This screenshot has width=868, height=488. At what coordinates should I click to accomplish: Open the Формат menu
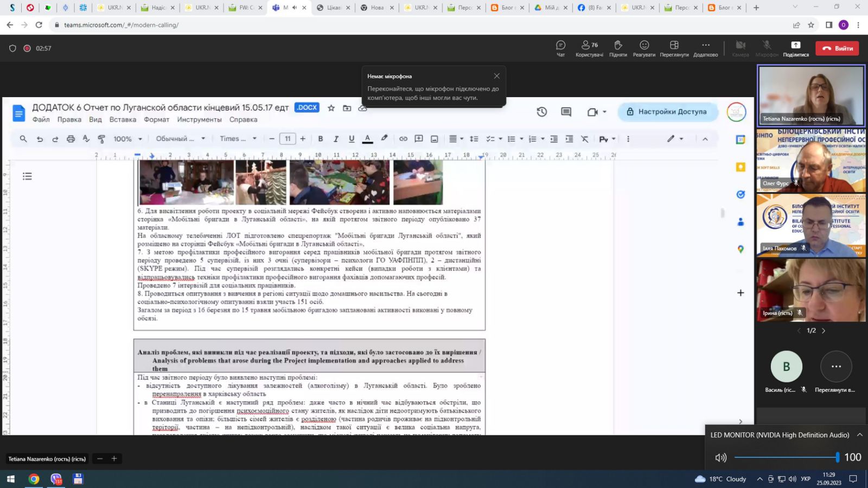click(x=156, y=119)
